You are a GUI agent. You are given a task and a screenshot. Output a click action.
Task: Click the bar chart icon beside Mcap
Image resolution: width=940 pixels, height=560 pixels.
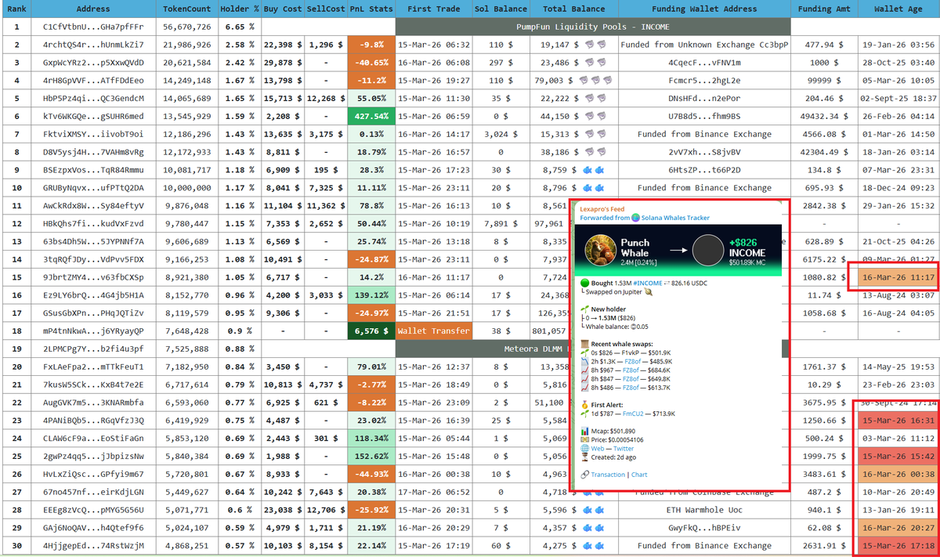click(x=584, y=431)
